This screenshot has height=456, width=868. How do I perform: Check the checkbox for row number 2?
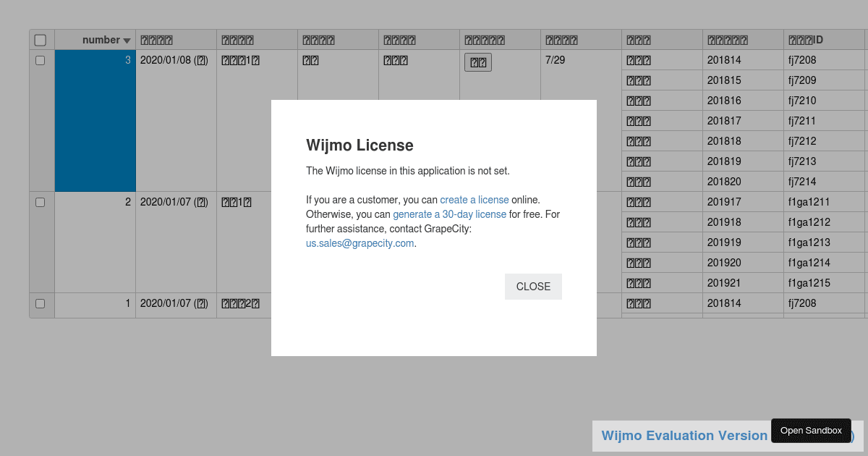(x=41, y=203)
